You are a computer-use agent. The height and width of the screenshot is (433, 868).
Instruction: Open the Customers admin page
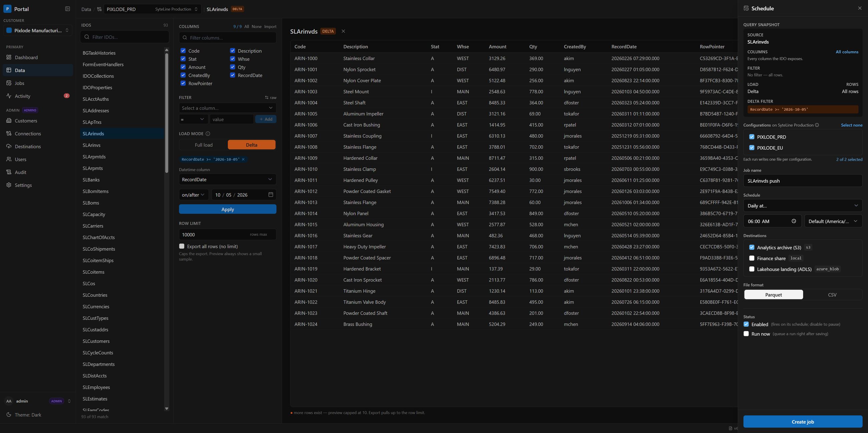(38, 121)
